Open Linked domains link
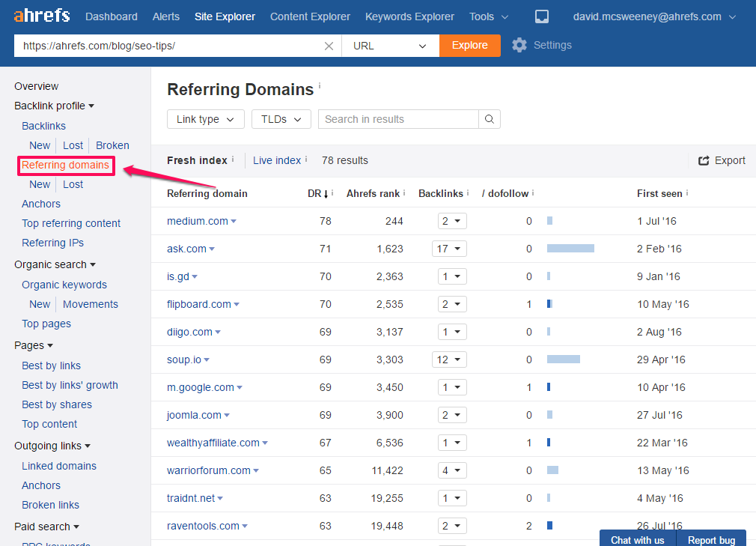 point(59,466)
